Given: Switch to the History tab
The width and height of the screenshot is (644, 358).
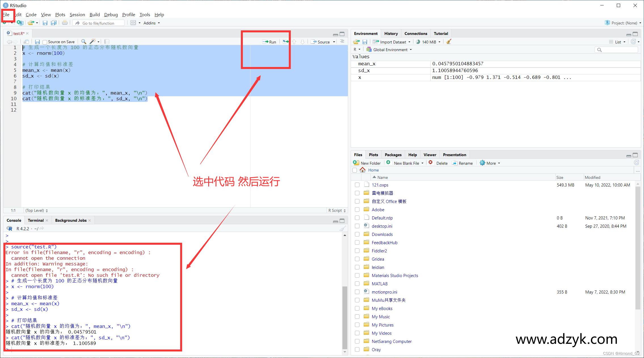Looking at the screenshot, I should [391, 33].
